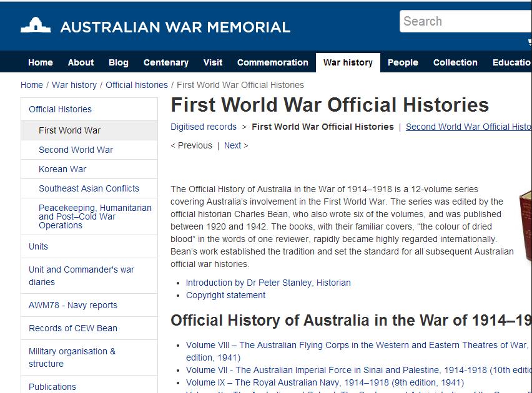Open Introduction by Dr Peter Stanley link

click(x=268, y=283)
